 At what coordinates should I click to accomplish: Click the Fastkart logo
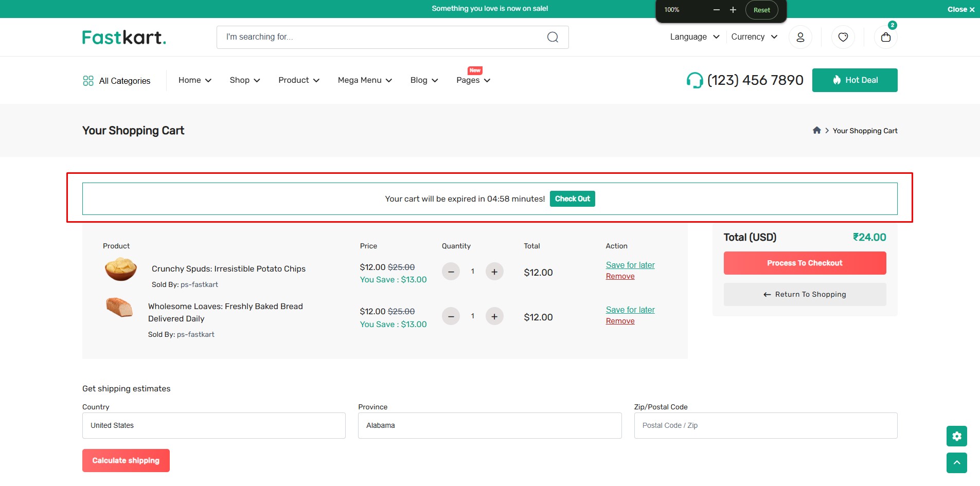coord(124,37)
